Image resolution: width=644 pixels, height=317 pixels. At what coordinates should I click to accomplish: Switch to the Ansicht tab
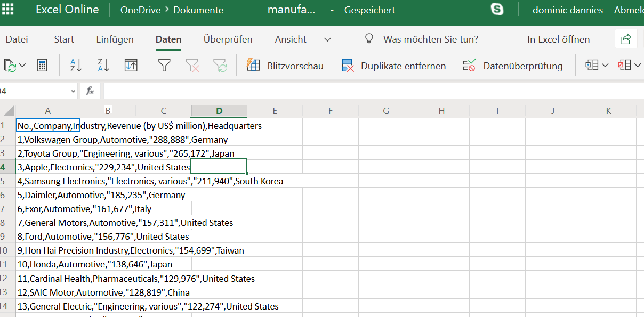pyautogui.click(x=291, y=39)
